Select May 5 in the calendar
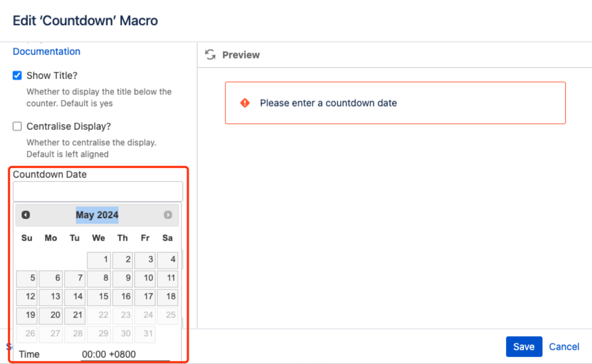Image resolution: width=592 pixels, height=364 pixels. pos(27,278)
